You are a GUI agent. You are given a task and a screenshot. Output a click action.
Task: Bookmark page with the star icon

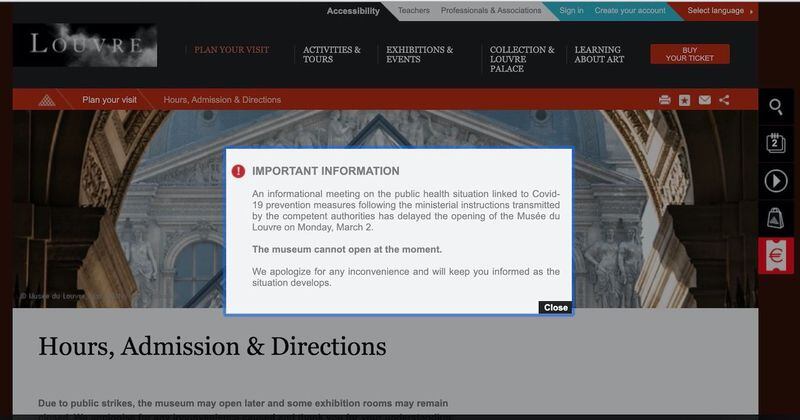click(x=684, y=100)
